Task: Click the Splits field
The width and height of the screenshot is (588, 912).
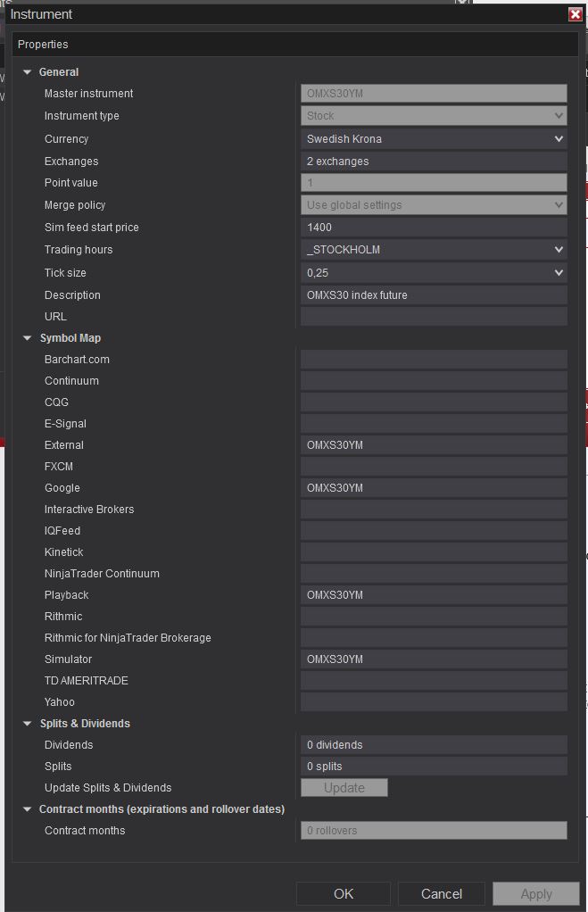Action: (434, 767)
